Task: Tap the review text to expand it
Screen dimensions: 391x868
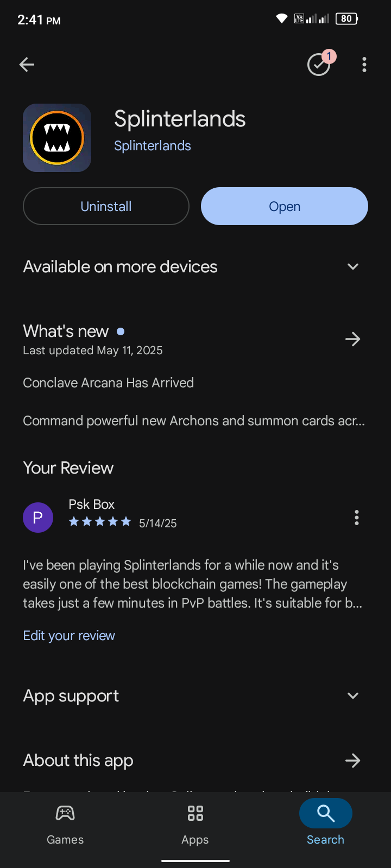Action: (193, 584)
